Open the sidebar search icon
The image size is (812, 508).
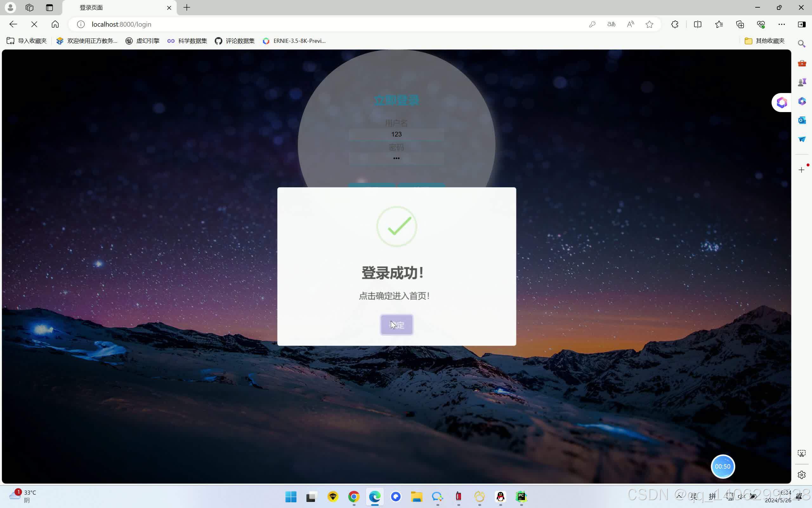[x=802, y=44]
